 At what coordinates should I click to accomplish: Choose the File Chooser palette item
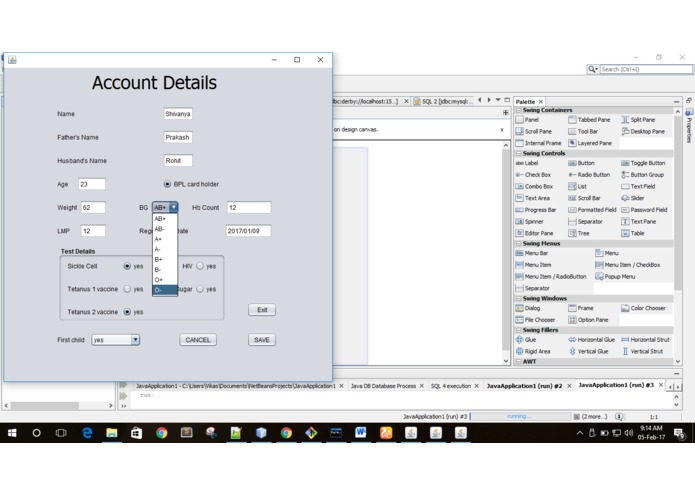pyautogui.click(x=535, y=320)
